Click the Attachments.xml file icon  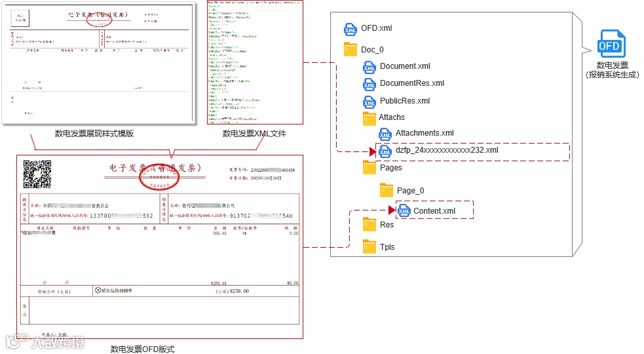pyautogui.click(x=385, y=134)
